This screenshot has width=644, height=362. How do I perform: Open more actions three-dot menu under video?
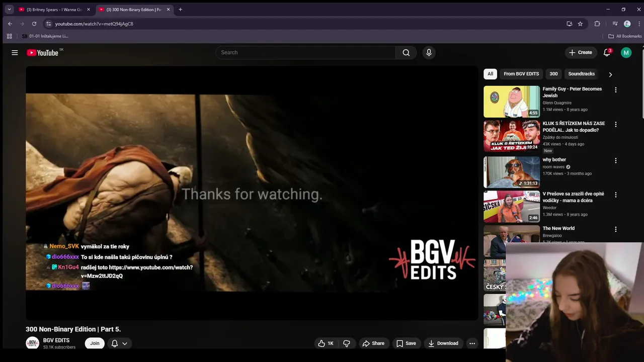[472, 343]
